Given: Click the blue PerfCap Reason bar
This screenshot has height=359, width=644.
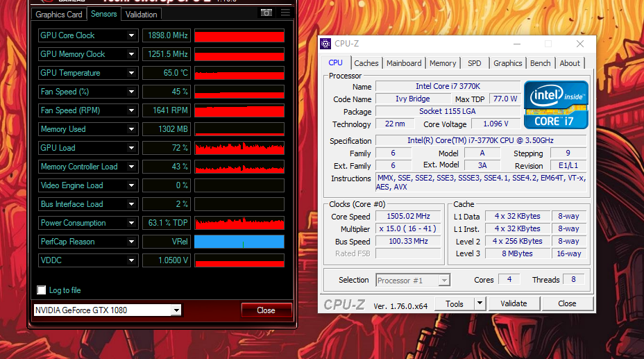Looking at the screenshot, I should 239,242.
